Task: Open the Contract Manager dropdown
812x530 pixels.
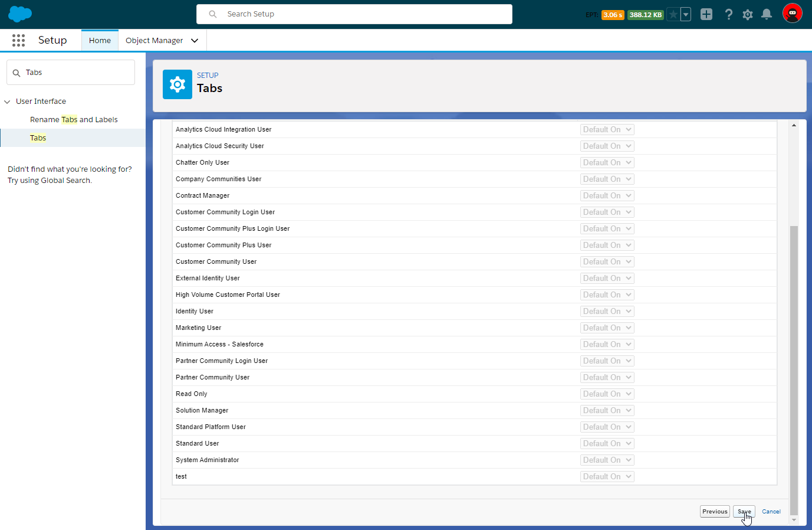Action: click(x=607, y=195)
